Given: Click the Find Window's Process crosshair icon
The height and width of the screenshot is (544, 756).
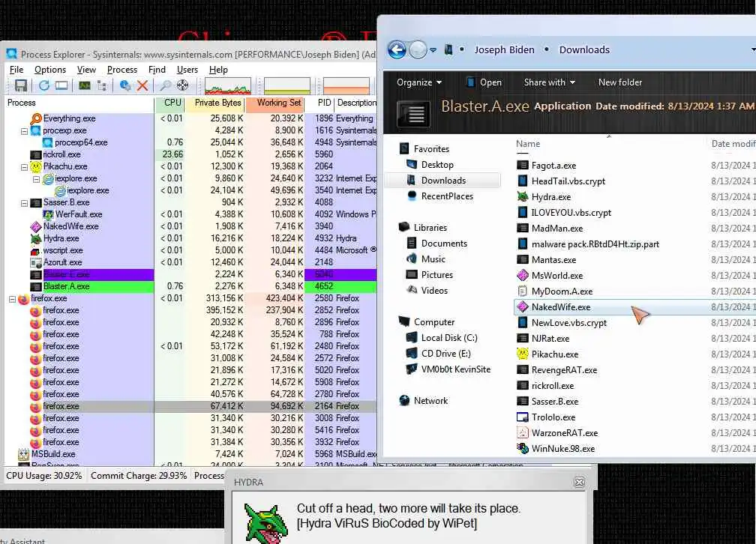Looking at the screenshot, I should click(x=183, y=85).
